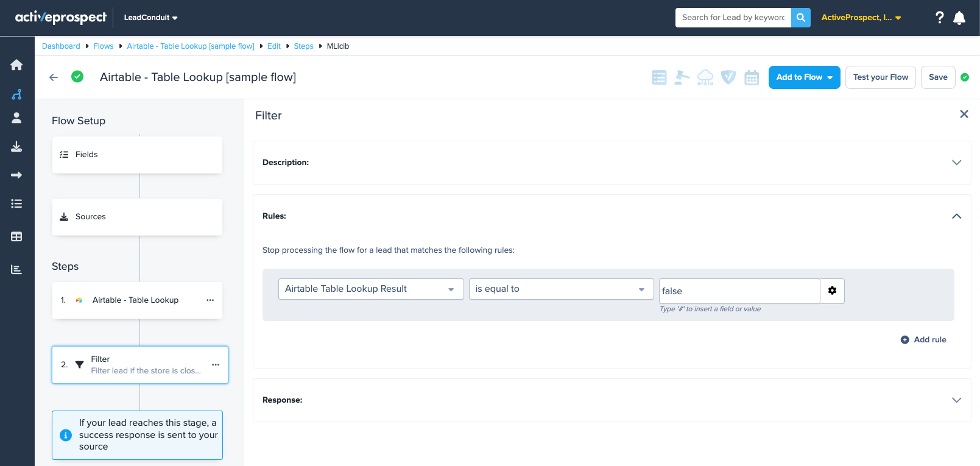Image resolution: width=980 pixels, height=466 pixels.
Task: Expand the Description section
Action: pyautogui.click(x=956, y=163)
